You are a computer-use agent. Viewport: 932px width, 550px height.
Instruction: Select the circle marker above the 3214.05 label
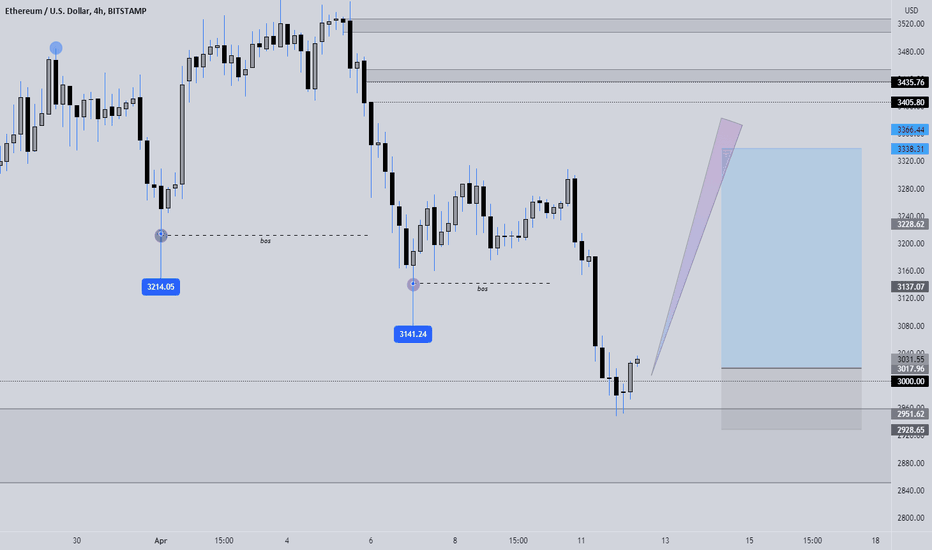pyautogui.click(x=161, y=235)
